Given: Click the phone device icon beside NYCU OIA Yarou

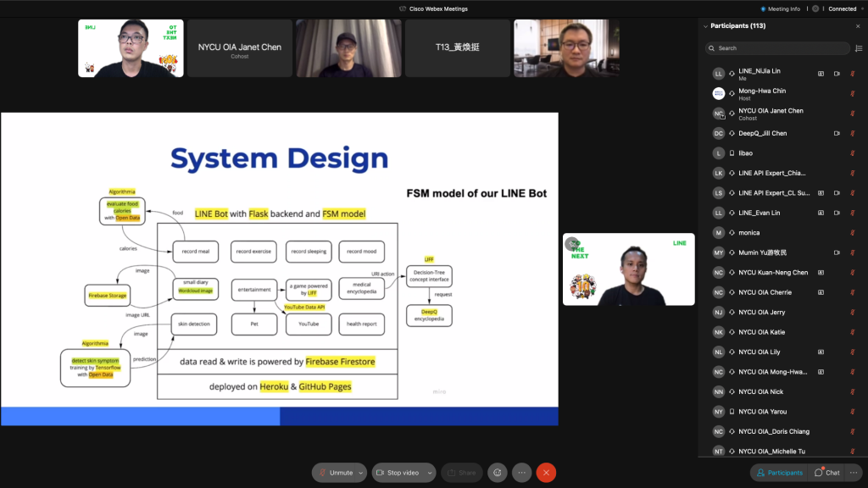Looking at the screenshot, I should [732, 412].
